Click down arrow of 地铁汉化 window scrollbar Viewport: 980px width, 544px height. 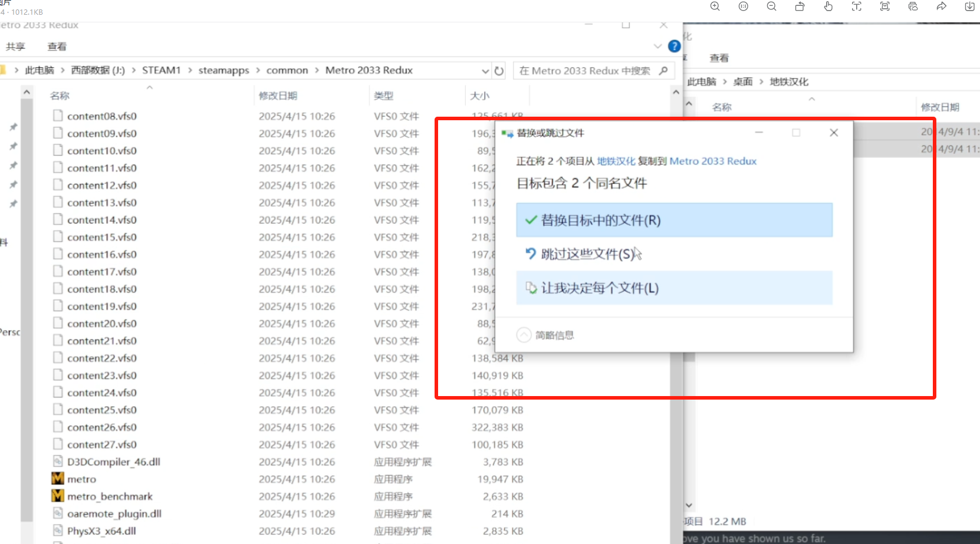tap(689, 505)
